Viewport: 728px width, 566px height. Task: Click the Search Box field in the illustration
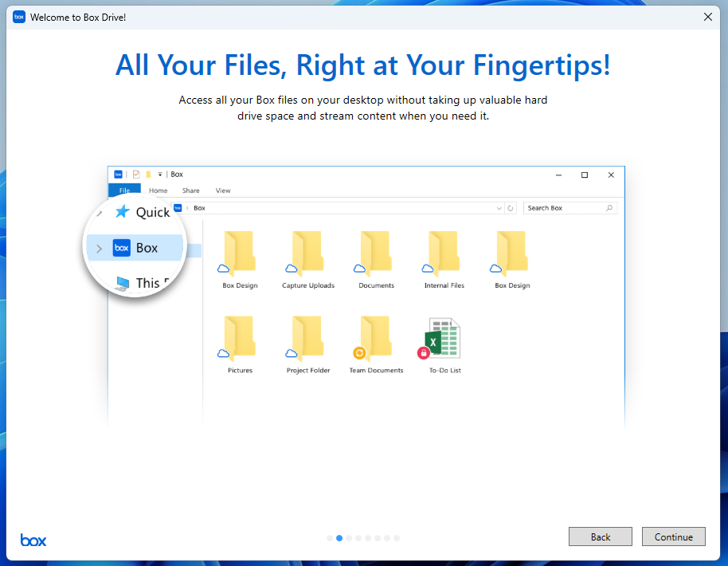click(x=570, y=208)
